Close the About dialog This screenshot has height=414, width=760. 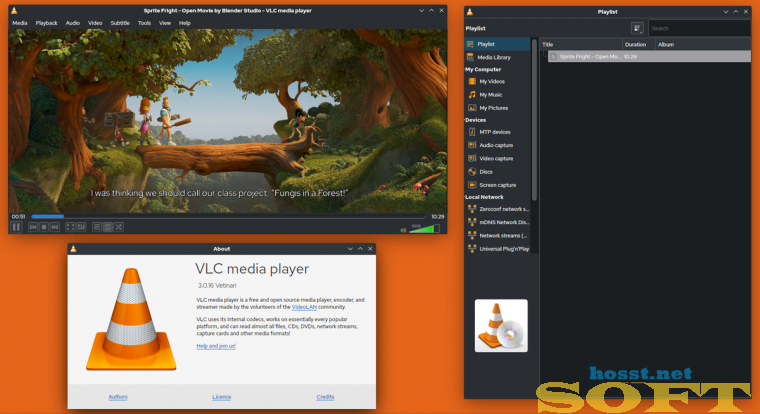click(x=370, y=249)
